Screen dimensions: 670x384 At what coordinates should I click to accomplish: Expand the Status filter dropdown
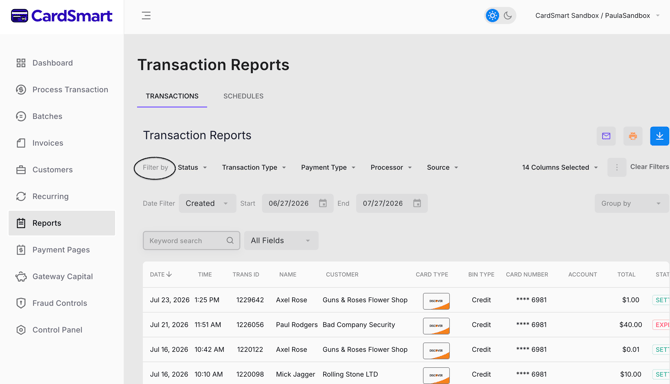pos(192,167)
